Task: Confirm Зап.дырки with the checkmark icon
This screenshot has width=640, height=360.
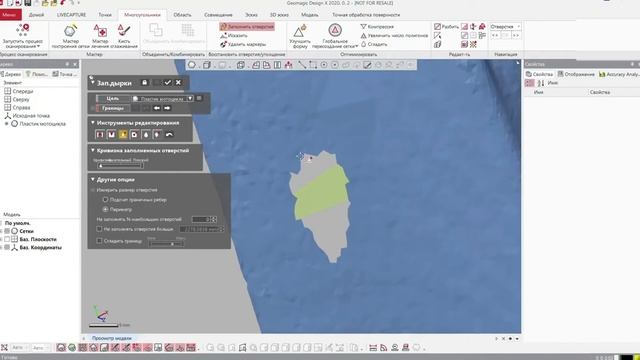Action: pyautogui.click(x=167, y=82)
